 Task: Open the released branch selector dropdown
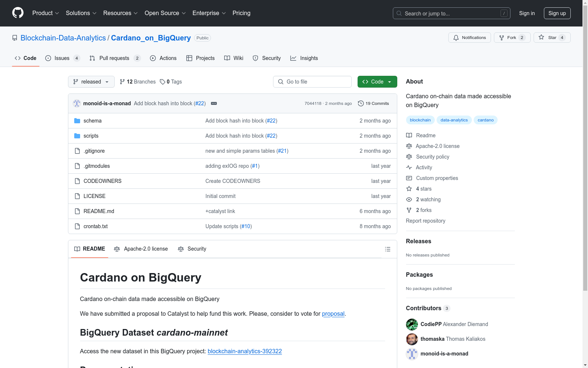pyautogui.click(x=91, y=82)
